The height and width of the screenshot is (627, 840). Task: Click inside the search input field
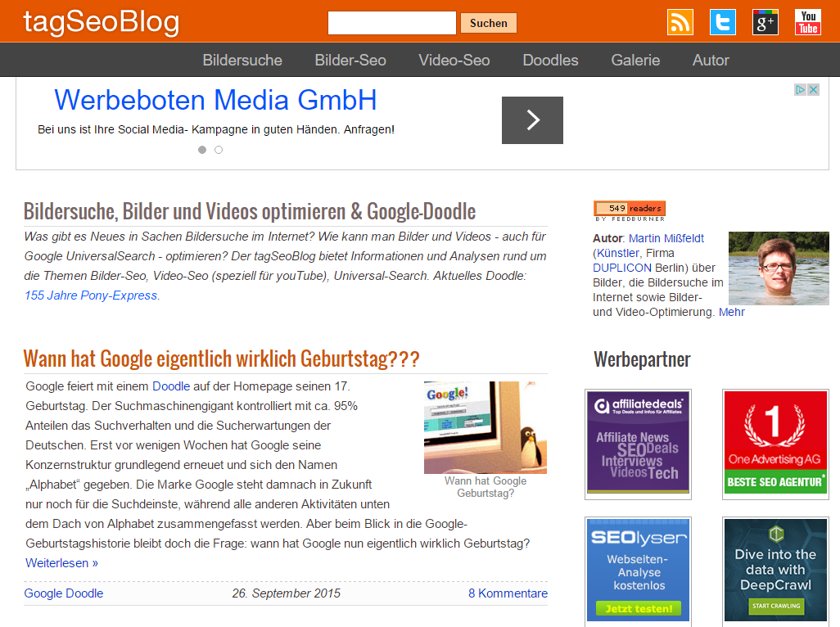click(391, 22)
